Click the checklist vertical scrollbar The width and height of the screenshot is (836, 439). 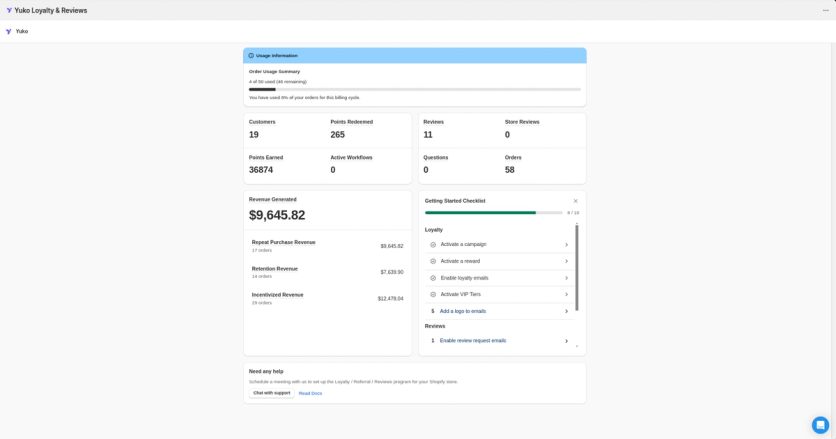(577, 268)
